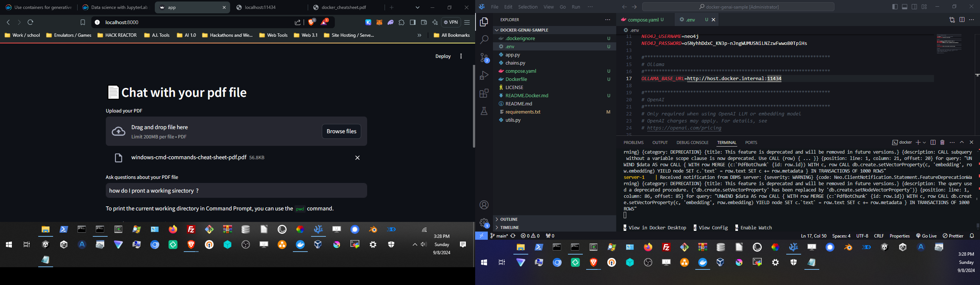Kill the docker terminal with trash icon
Viewport: 980px width, 285px height.
click(943, 143)
